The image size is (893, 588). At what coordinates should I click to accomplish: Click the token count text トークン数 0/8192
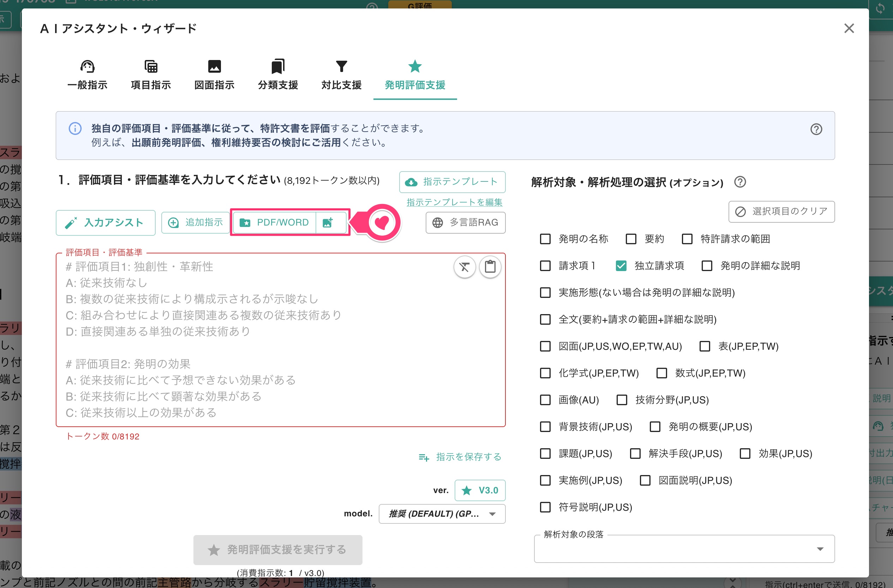tap(103, 436)
